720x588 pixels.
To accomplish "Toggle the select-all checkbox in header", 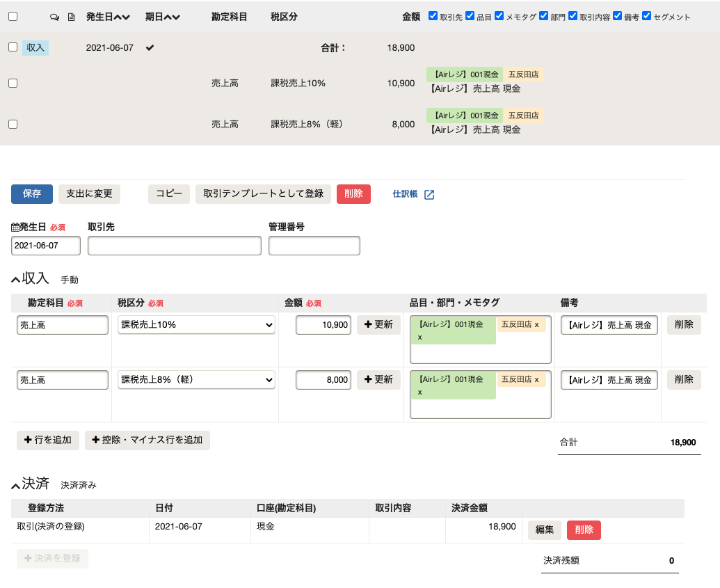I will (x=13, y=17).
